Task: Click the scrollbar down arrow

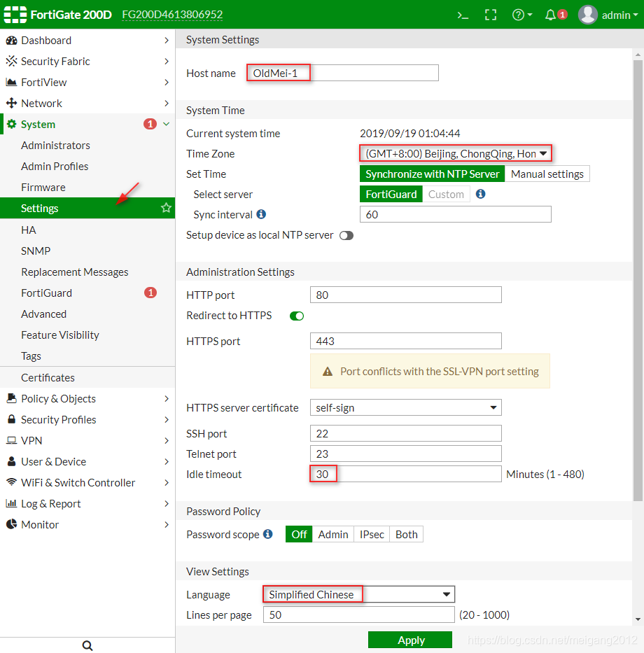Action: click(x=638, y=619)
